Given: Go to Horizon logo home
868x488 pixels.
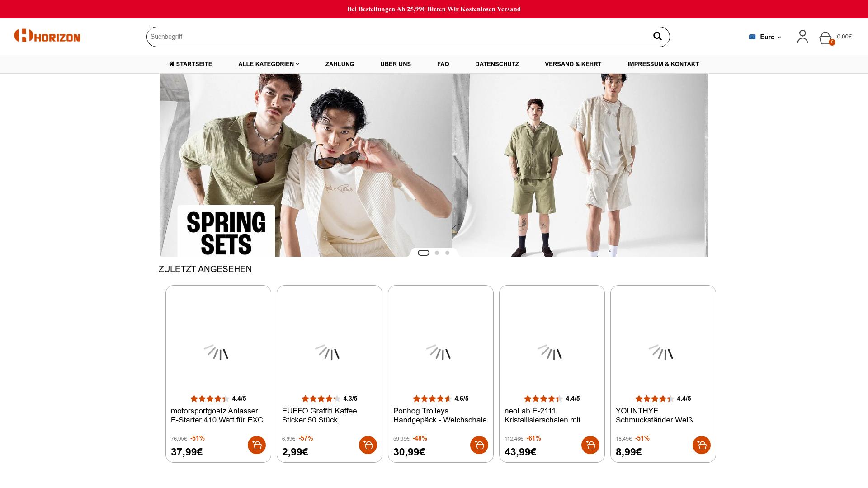Looking at the screenshot, I should pos(47,36).
